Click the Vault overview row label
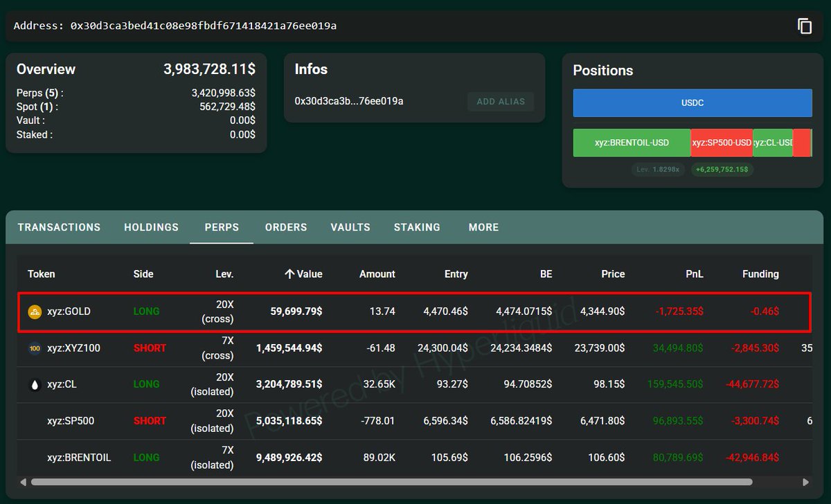The image size is (831, 504). point(30,120)
